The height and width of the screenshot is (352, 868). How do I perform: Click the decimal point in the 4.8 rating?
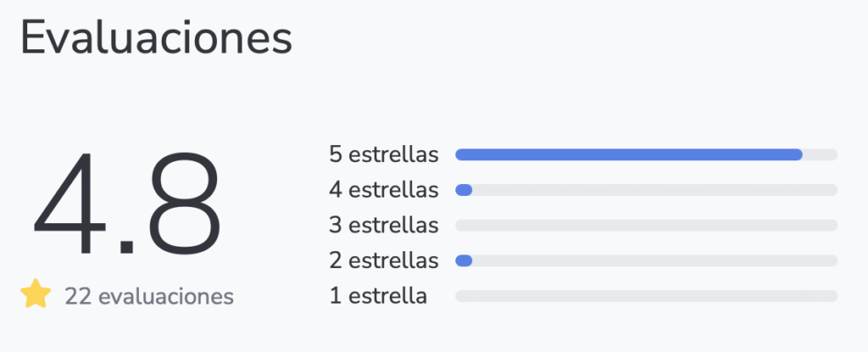click(125, 248)
